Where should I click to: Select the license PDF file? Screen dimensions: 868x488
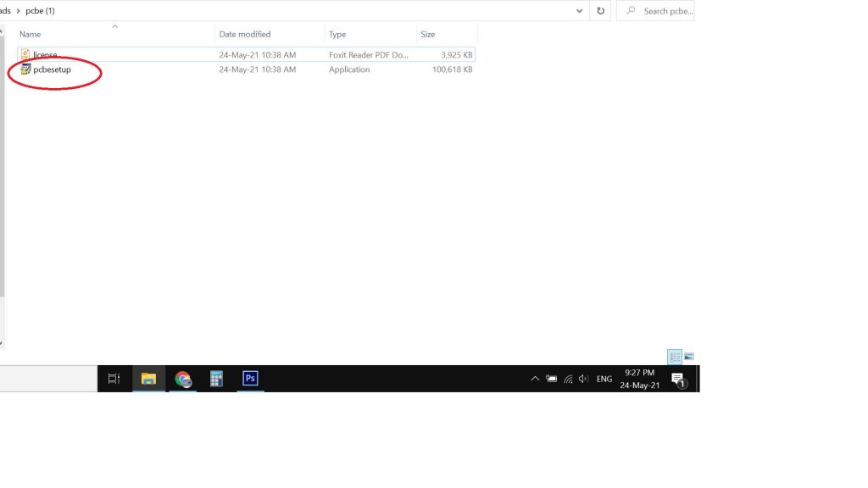45,55
